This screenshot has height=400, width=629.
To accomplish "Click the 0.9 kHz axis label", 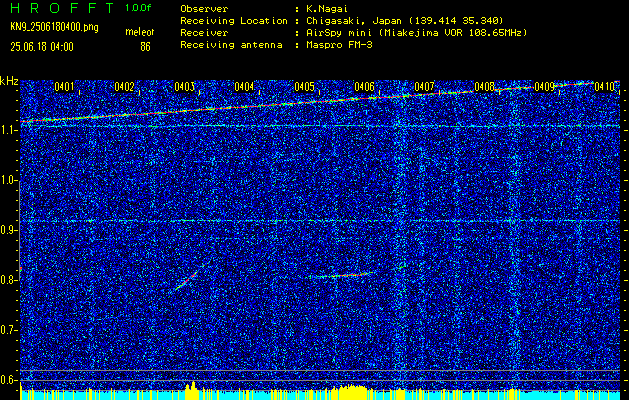I will [x=8, y=230].
